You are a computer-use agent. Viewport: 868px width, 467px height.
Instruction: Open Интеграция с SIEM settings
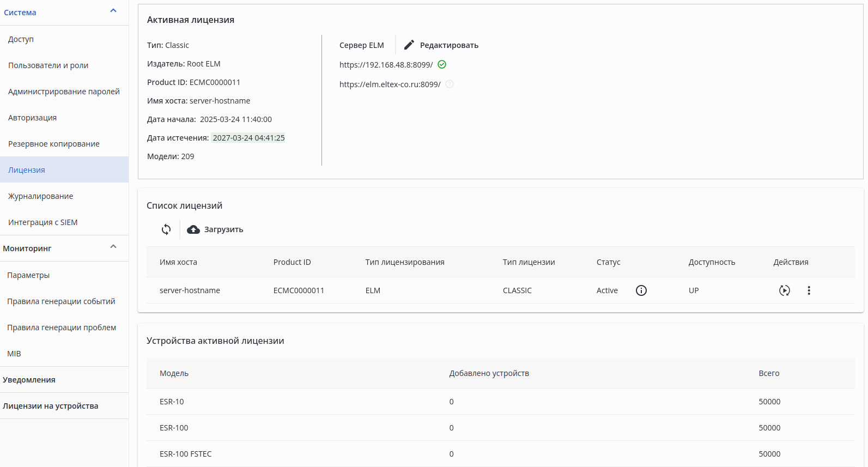43,222
